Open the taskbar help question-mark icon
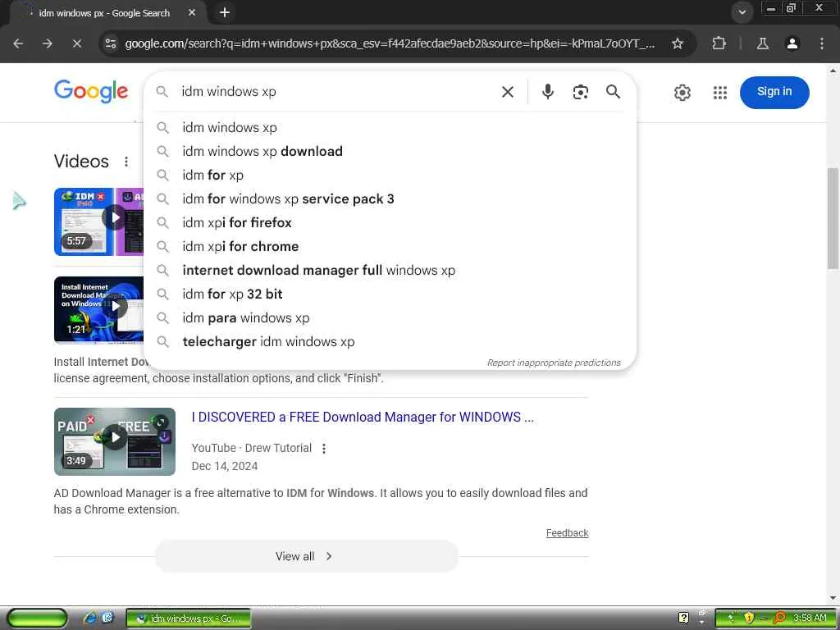The width and height of the screenshot is (840, 630). point(683,619)
